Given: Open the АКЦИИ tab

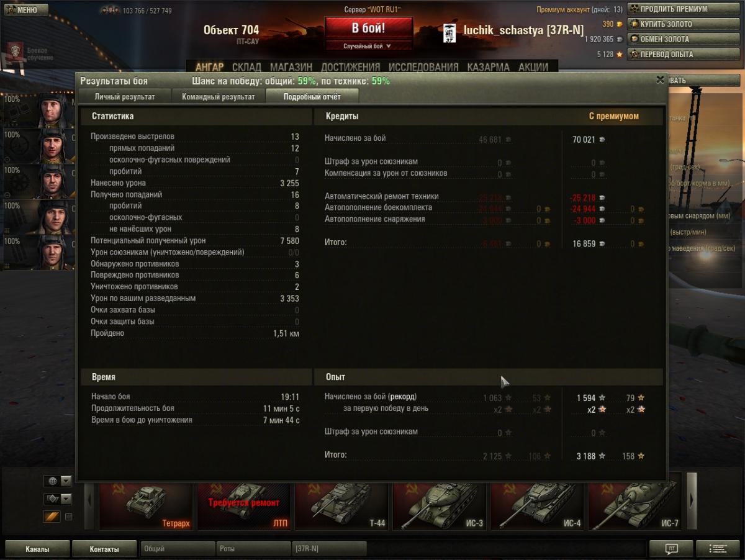Looking at the screenshot, I should [533, 67].
